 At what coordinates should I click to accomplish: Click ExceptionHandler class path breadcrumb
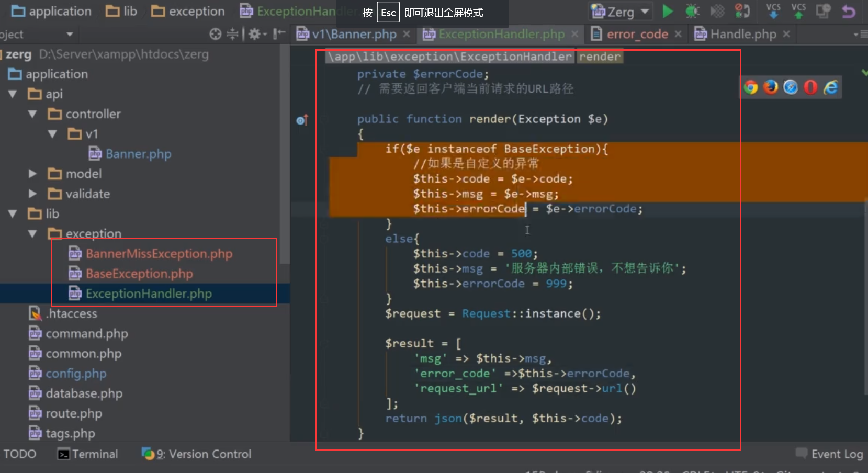[450, 57]
